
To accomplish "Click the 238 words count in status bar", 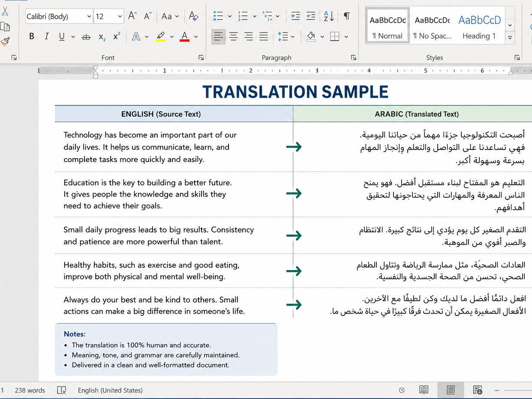I will pyautogui.click(x=30, y=390).
